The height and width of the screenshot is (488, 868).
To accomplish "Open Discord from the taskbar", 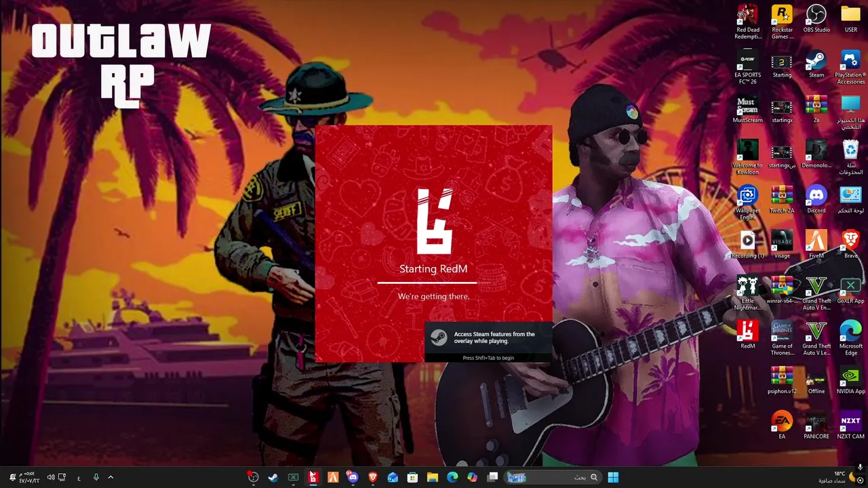I will click(x=353, y=477).
